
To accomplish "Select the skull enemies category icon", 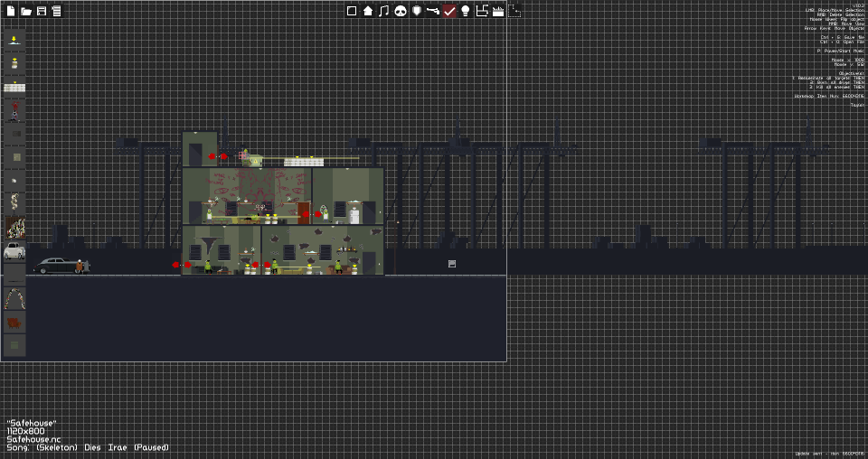I will (x=401, y=11).
